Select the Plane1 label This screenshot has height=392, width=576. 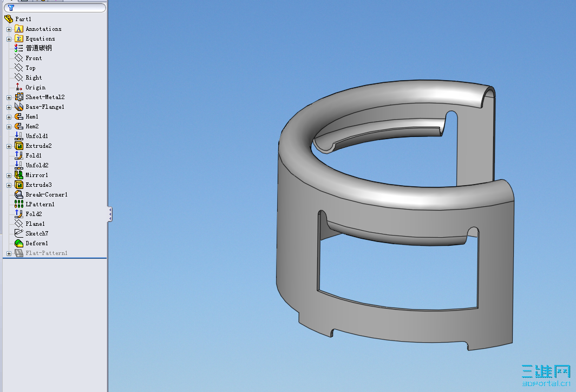(x=35, y=224)
